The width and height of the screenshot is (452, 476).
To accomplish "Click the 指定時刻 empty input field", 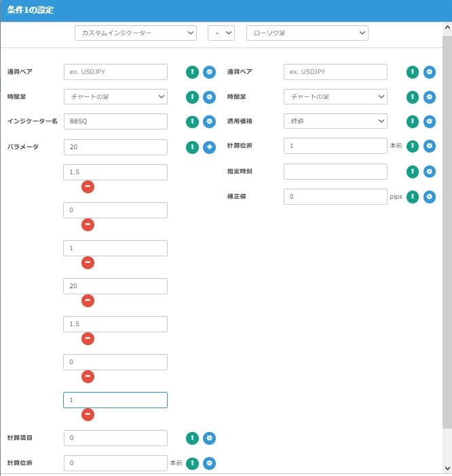I will pos(335,172).
